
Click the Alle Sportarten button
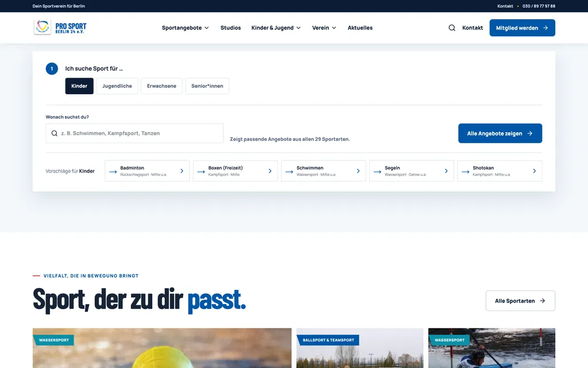[520, 301]
